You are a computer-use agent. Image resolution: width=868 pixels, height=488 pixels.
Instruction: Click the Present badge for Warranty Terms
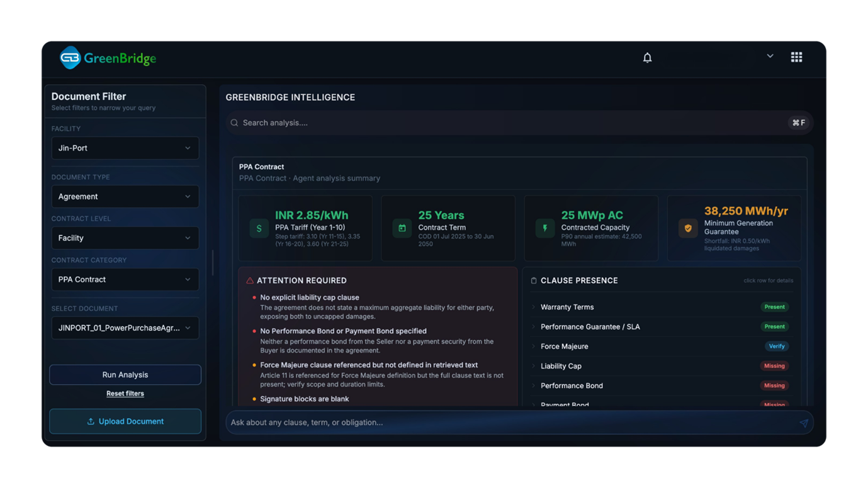pyautogui.click(x=774, y=307)
